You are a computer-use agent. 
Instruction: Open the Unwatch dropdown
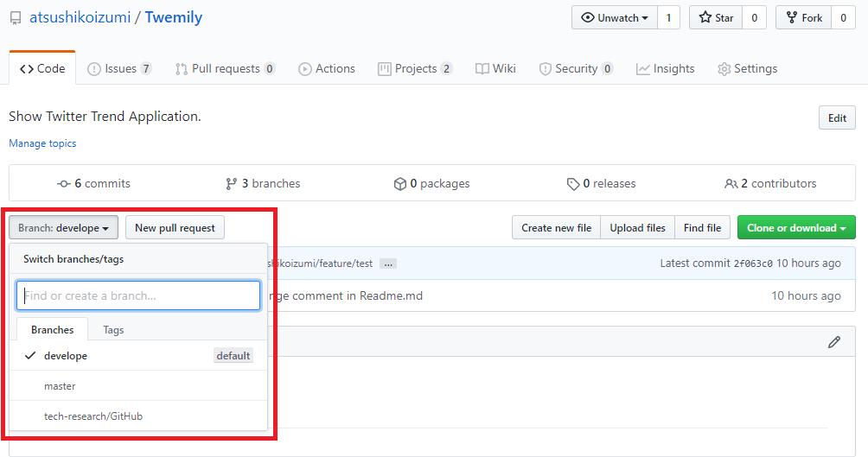[x=614, y=18]
